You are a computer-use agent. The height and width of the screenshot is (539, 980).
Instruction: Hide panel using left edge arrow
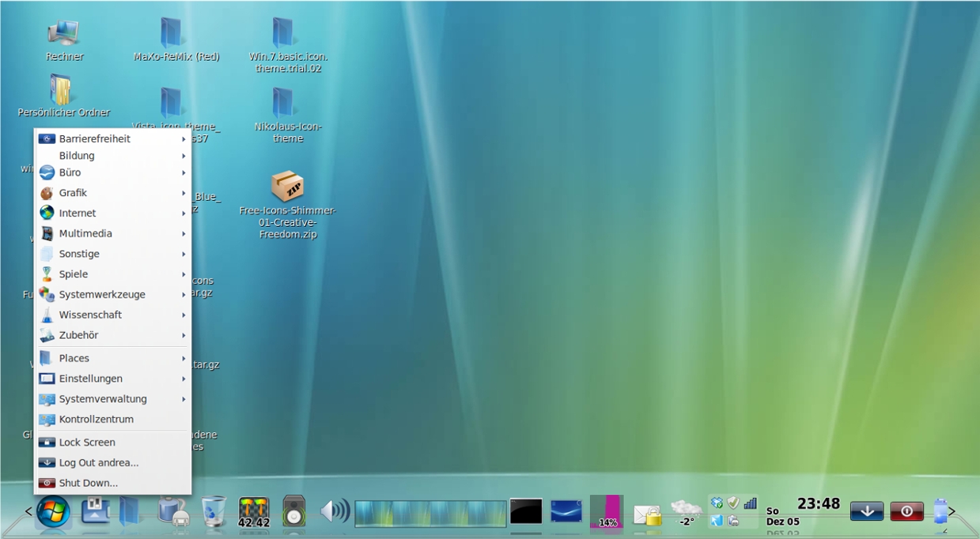[28, 512]
